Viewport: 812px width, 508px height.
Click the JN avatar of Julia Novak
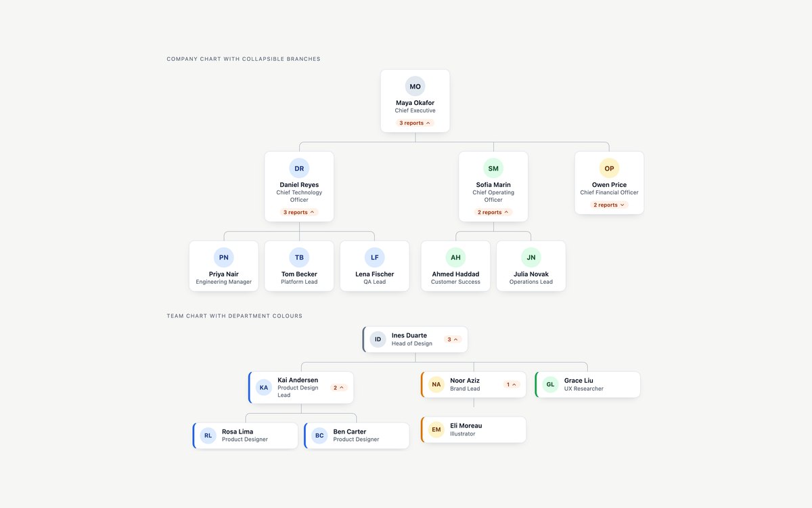[531, 257]
